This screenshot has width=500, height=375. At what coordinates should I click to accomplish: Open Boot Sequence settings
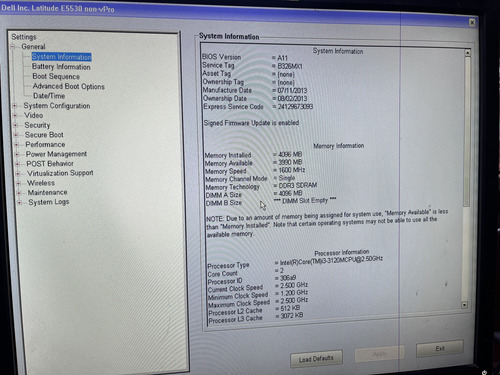pos(56,76)
